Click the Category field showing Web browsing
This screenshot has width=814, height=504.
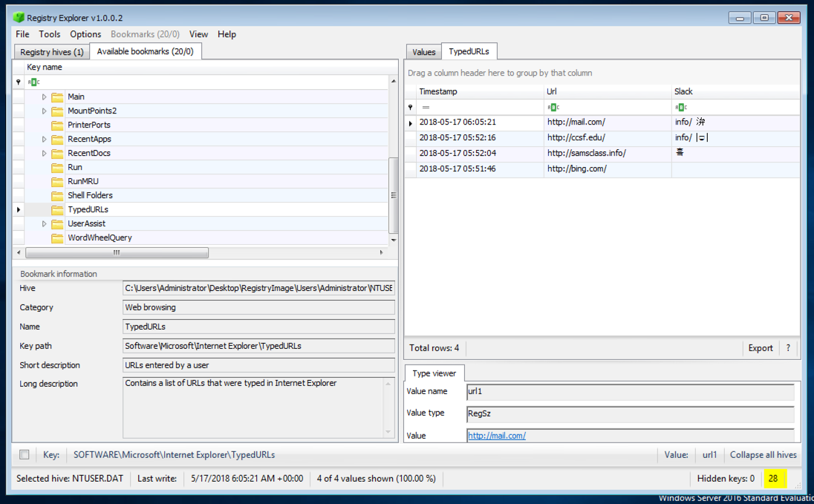(x=258, y=307)
